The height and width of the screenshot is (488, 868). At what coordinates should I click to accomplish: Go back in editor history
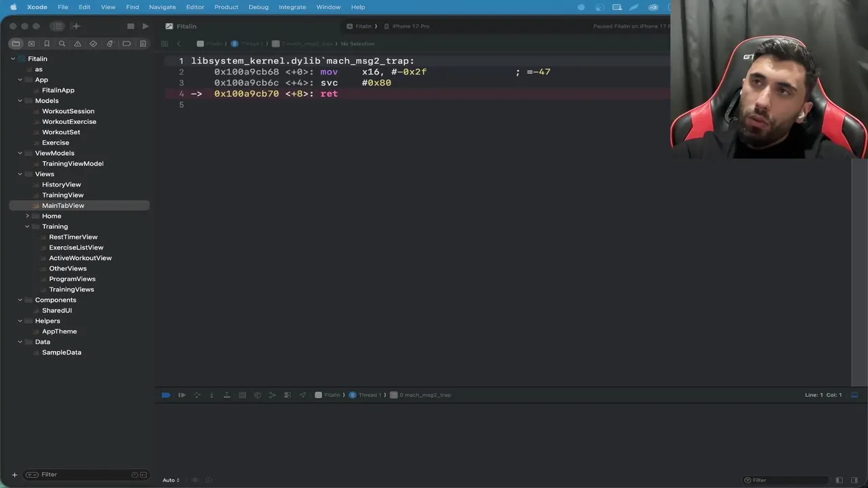pos(179,43)
